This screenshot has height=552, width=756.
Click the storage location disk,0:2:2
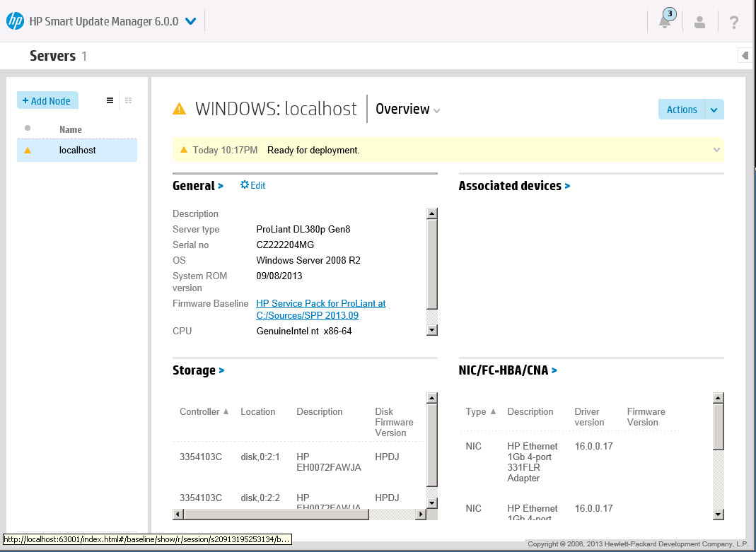coord(260,498)
